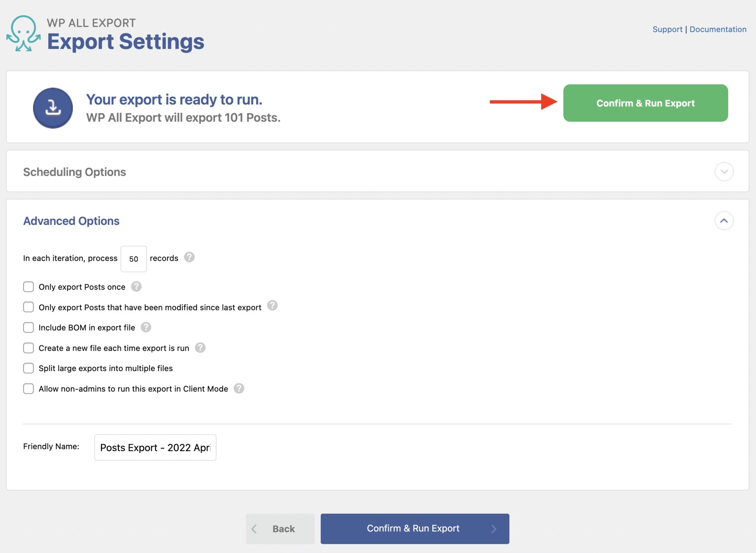The image size is (756, 553).
Task: Open help tooltip for Client Mode option
Action: tap(238, 388)
